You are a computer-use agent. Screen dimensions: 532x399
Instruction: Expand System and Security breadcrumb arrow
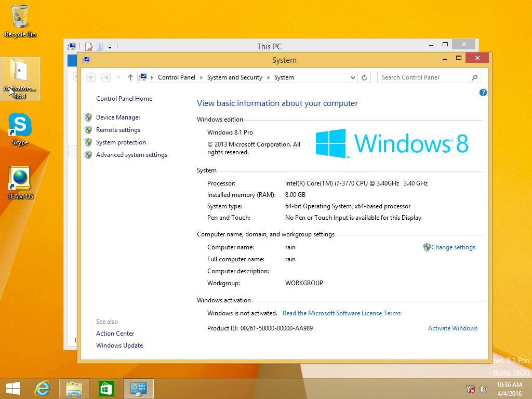point(269,77)
